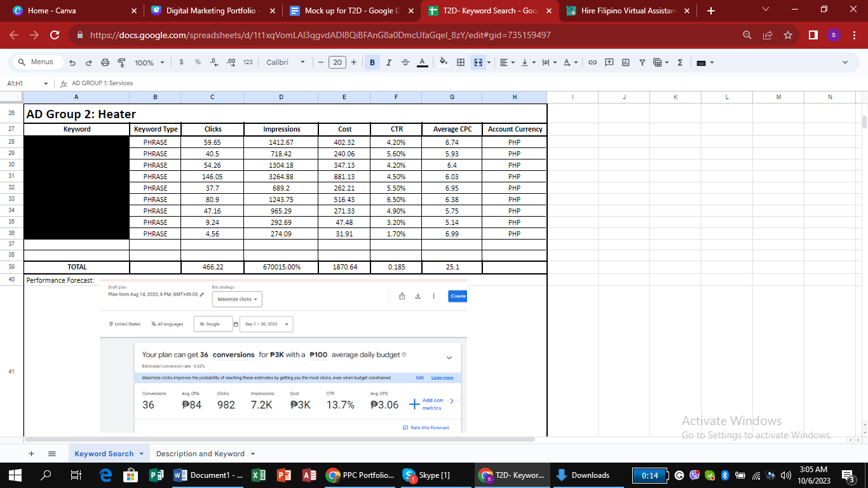Expand the Name box dropdown arrow

point(46,83)
